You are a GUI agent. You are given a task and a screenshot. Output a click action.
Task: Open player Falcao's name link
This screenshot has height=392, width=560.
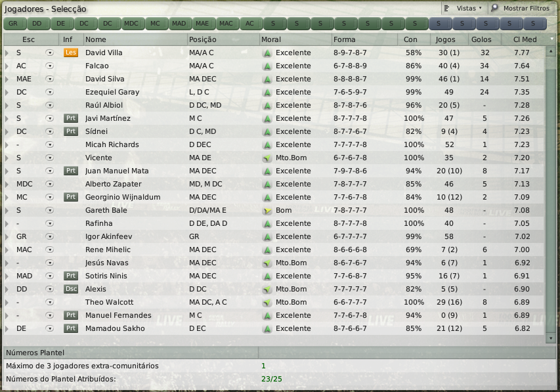click(x=97, y=66)
